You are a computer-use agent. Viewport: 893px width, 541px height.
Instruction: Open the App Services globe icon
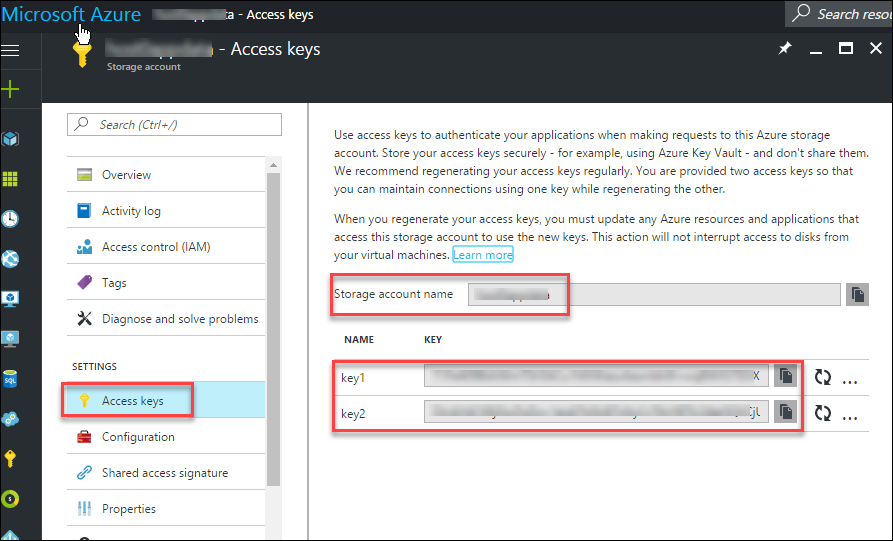[x=10, y=259]
